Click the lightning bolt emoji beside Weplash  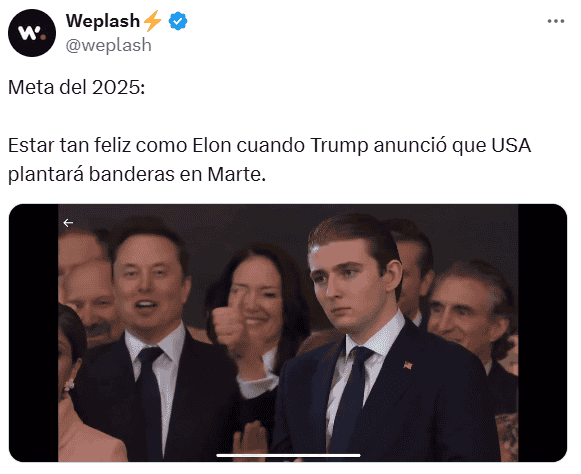152,21
